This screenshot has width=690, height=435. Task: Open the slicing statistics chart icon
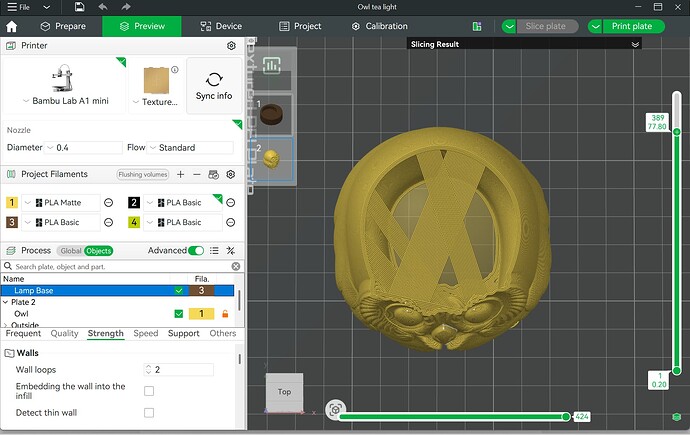pos(272,66)
